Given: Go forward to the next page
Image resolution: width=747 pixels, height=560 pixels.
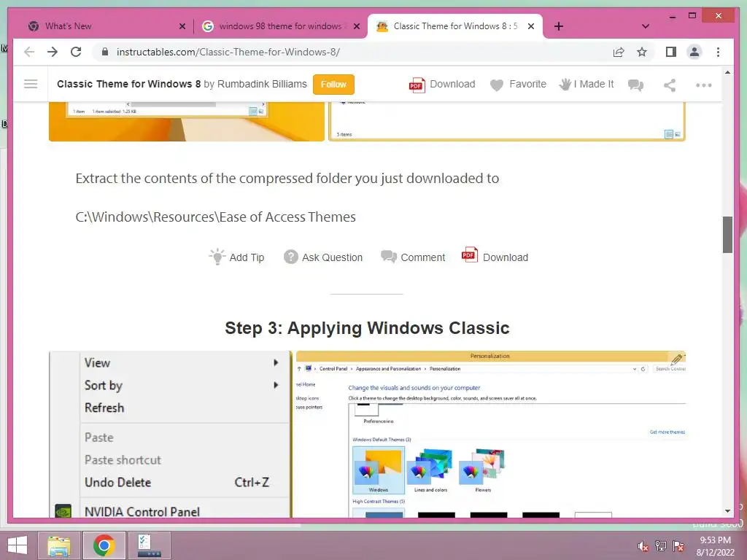Looking at the screenshot, I should point(53,52).
